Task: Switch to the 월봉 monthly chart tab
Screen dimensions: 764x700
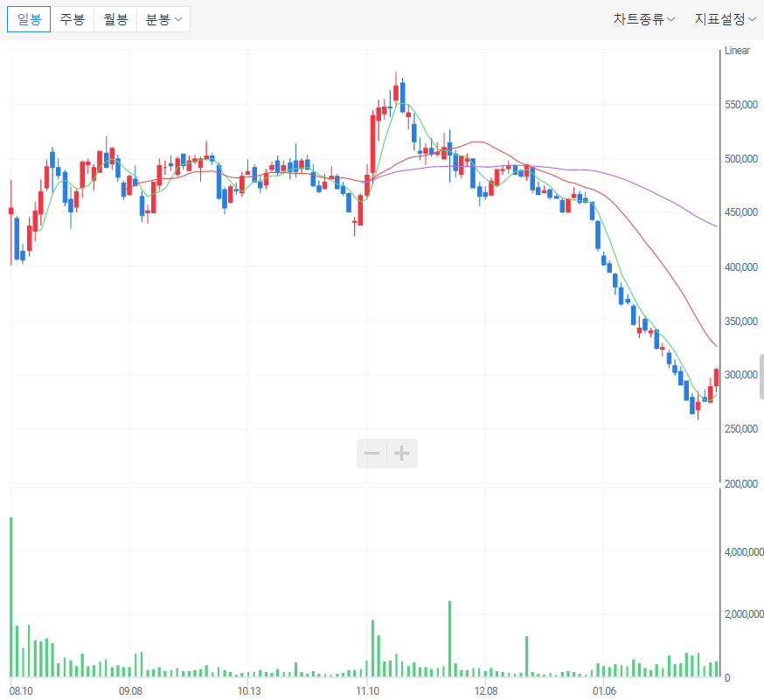Action: [x=115, y=19]
